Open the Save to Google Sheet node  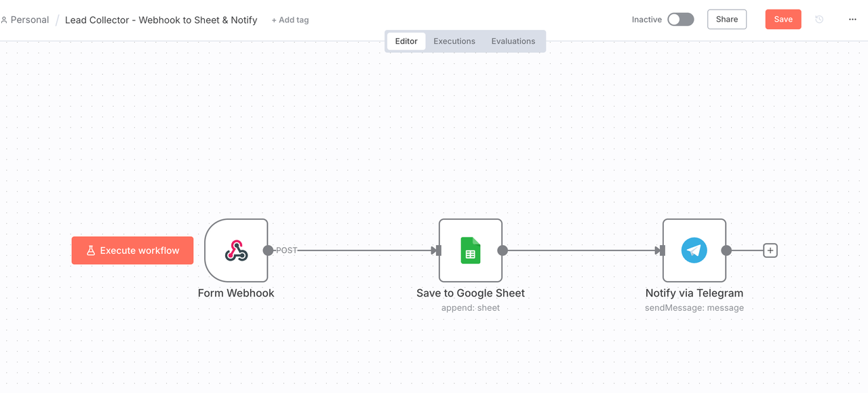point(470,250)
